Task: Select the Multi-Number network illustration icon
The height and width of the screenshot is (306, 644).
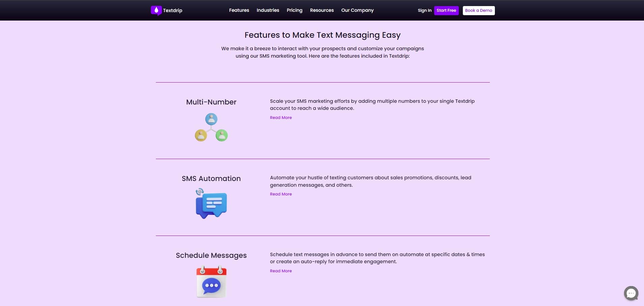Action: [211, 127]
